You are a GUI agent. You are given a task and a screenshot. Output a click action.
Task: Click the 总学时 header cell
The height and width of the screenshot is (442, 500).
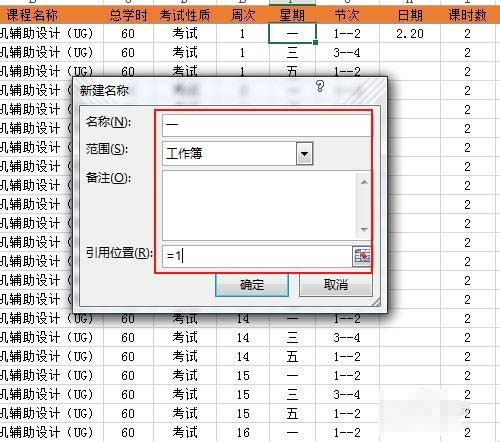click(x=128, y=15)
